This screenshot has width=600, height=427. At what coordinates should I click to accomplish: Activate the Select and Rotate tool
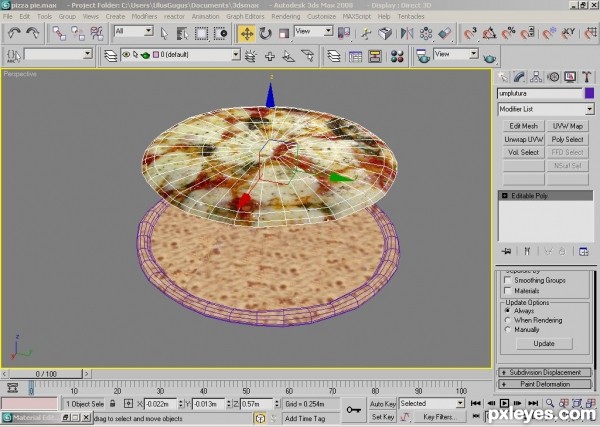(265, 34)
